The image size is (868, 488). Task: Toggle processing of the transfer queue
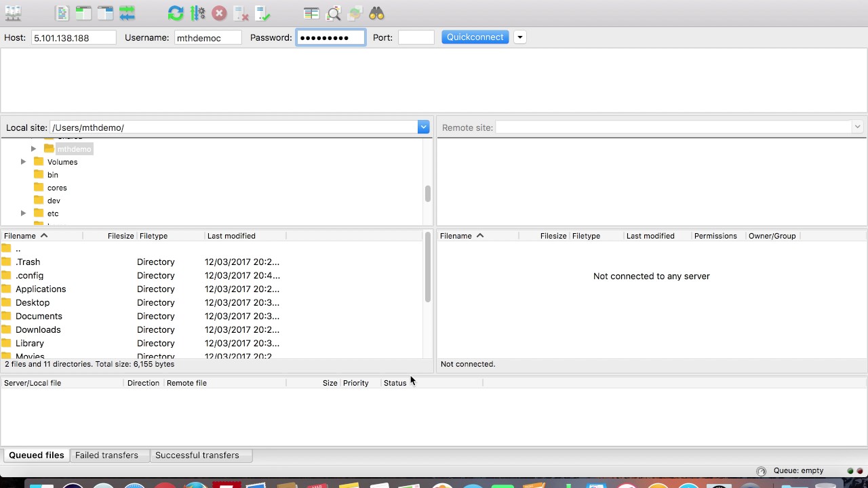tap(197, 13)
